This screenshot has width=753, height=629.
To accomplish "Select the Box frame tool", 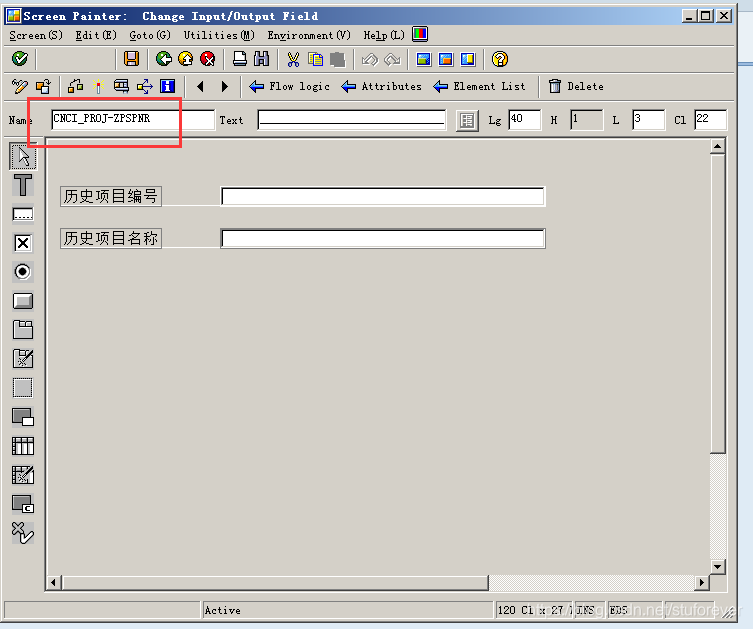I will tap(23, 388).
